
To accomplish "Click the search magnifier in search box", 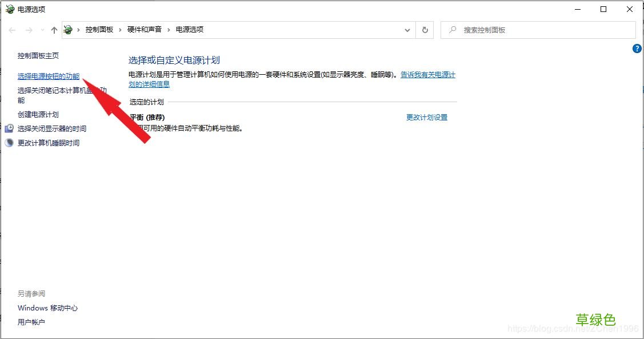I will (x=452, y=29).
